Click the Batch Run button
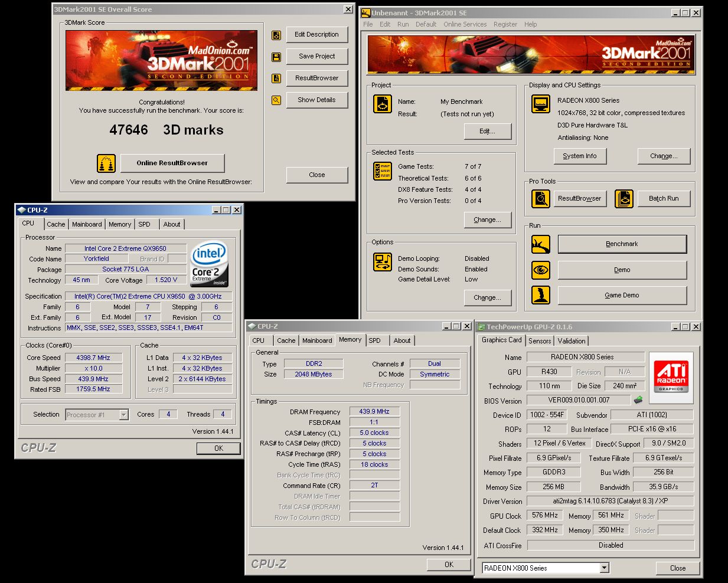 (x=664, y=199)
